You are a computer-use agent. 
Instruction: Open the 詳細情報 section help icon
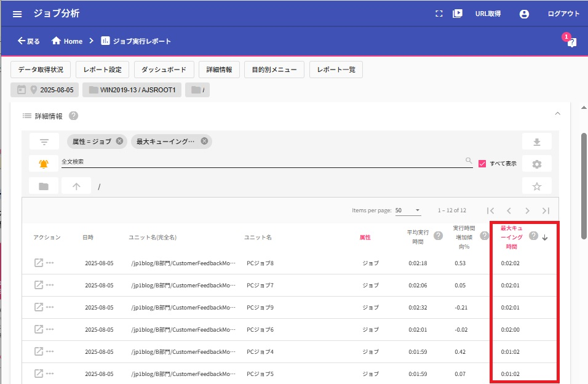coord(74,116)
